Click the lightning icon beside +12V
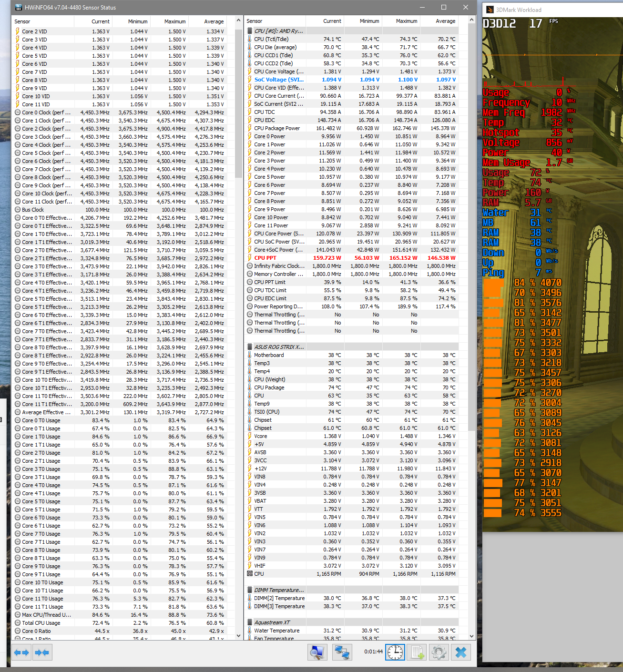Viewport: 623px width, 672px height. click(250, 468)
